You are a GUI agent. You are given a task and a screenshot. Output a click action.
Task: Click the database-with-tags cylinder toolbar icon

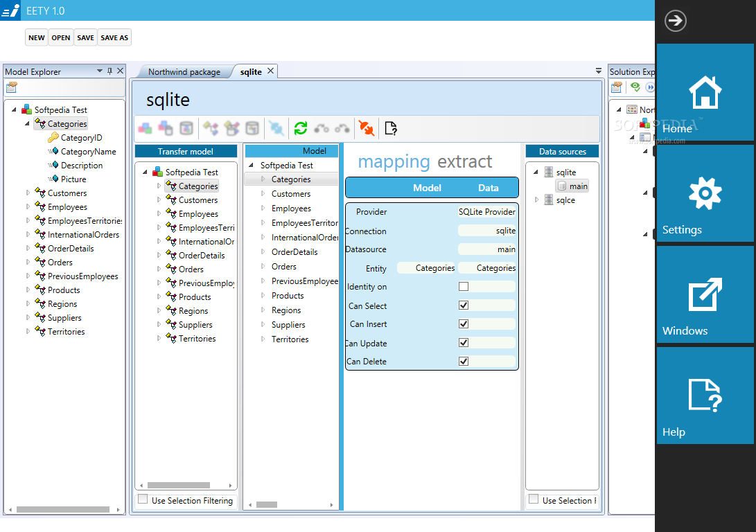[x=252, y=128]
